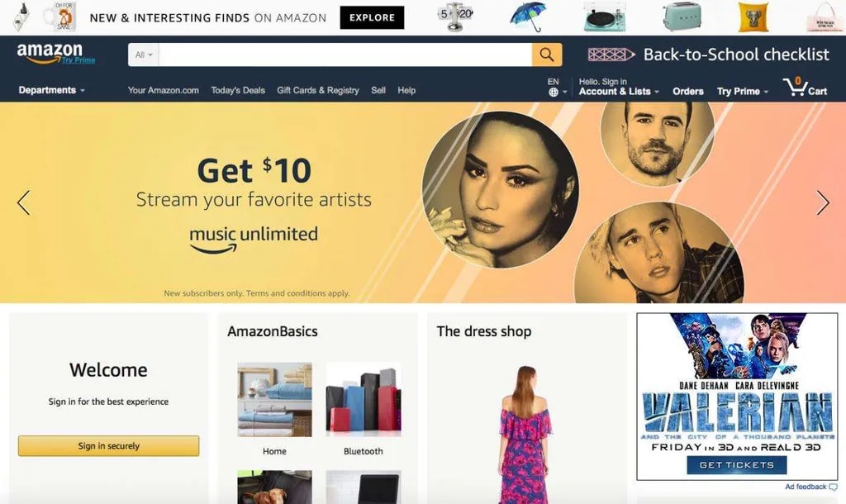Open Today's Deals in navigation
Image resolution: width=846 pixels, height=504 pixels.
point(238,90)
